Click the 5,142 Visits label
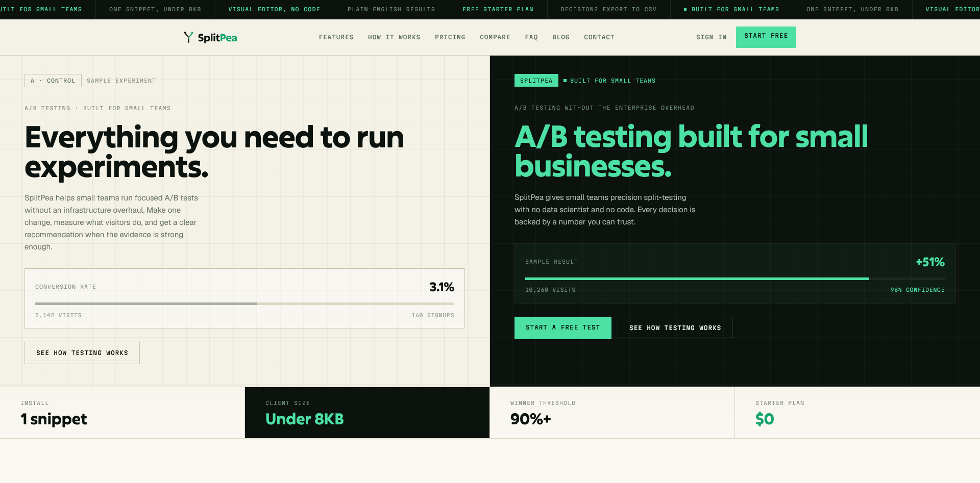Viewport: 980px width, 483px height. pos(58,315)
